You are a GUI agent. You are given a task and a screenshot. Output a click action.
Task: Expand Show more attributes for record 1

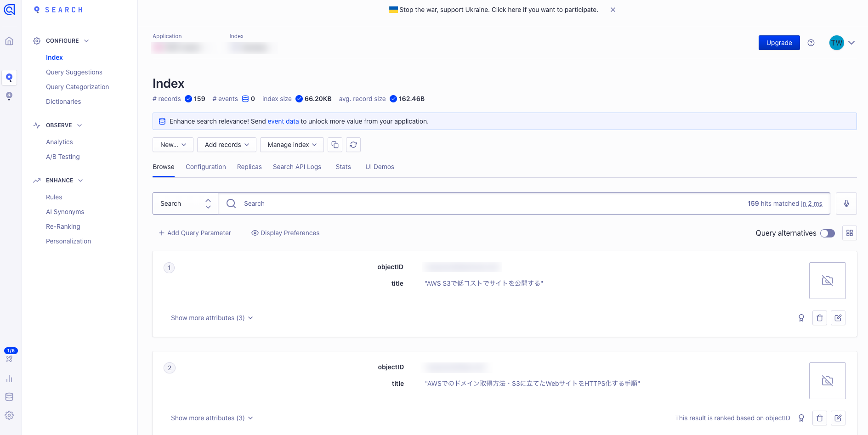tap(212, 318)
